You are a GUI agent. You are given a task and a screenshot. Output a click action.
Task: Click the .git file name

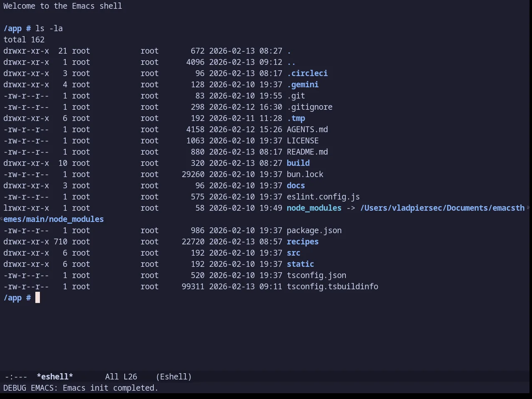296,96
